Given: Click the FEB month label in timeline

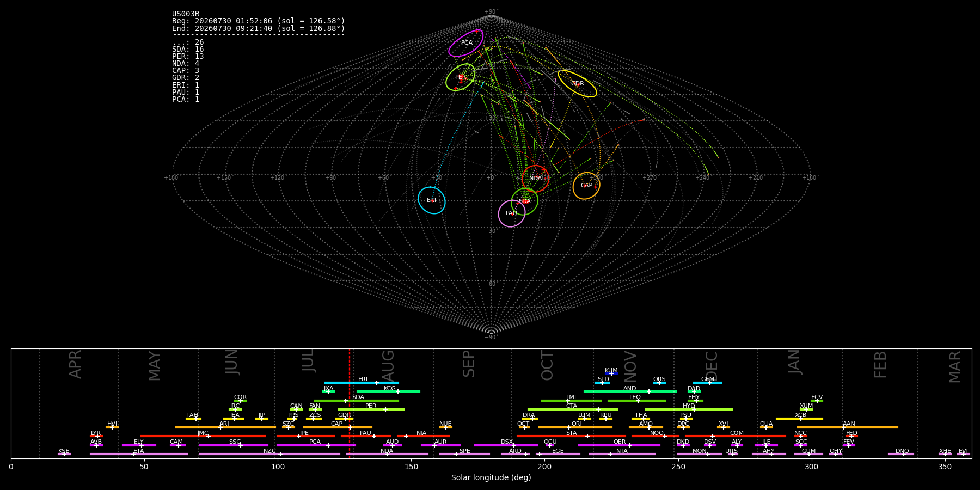Looking at the screenshot, I should click(880, 364).
